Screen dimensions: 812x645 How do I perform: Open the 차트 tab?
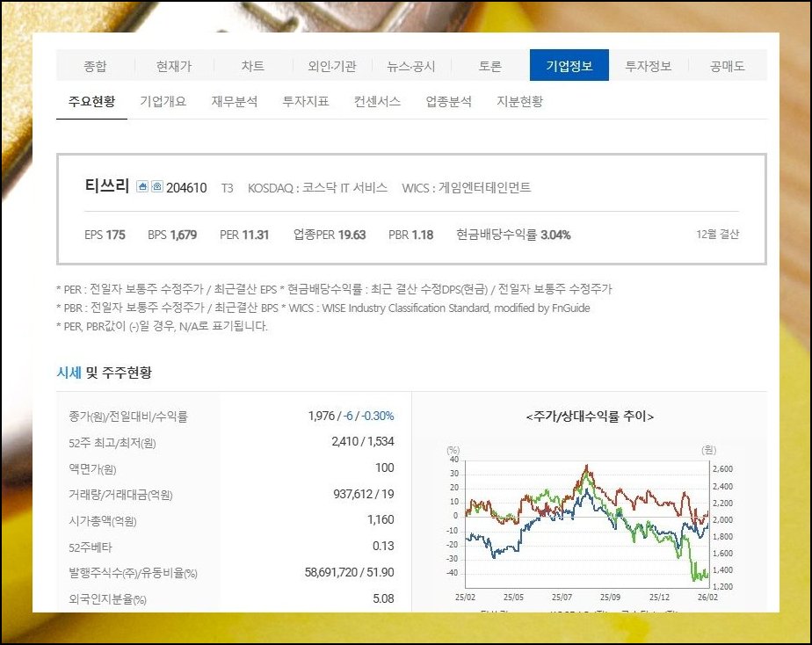pos(253,66)
